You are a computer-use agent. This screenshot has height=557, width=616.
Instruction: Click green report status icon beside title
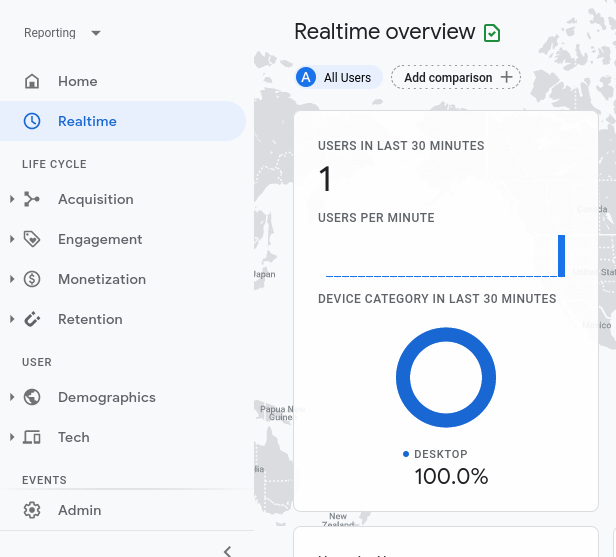(x=492, y=33)
